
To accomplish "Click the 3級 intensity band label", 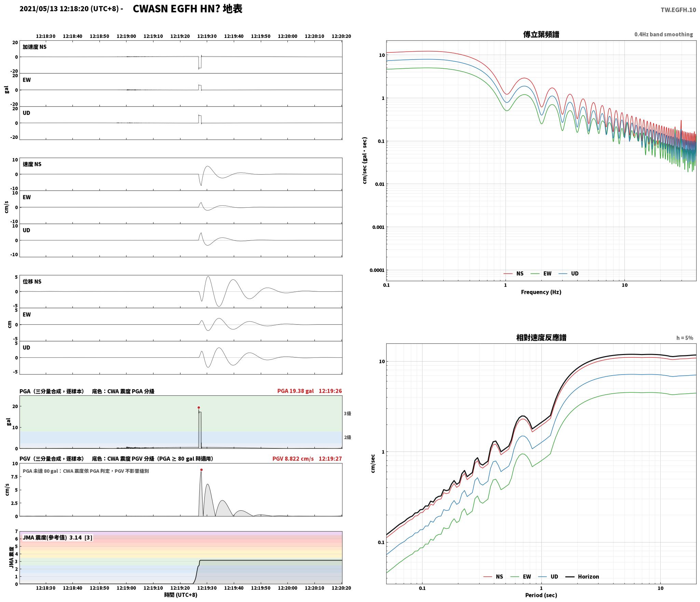I will click(347, 413).
